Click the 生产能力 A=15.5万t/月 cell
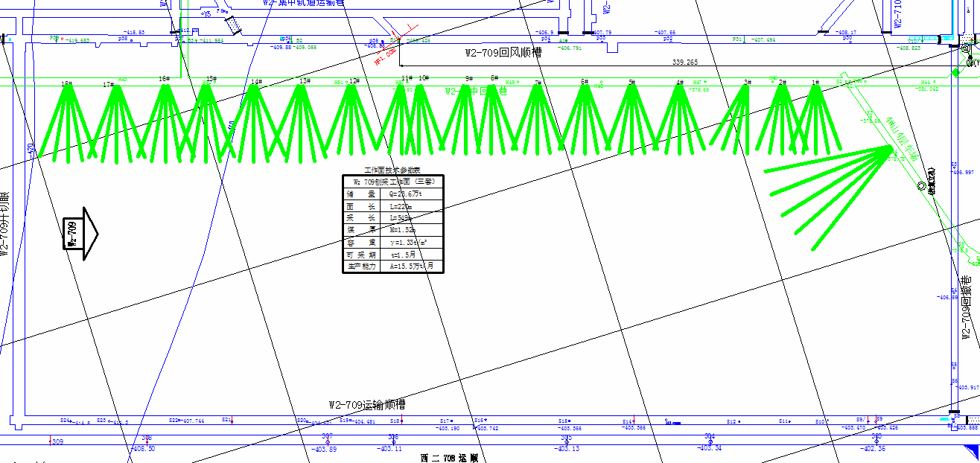980x463 pixels. pos(410,266)
